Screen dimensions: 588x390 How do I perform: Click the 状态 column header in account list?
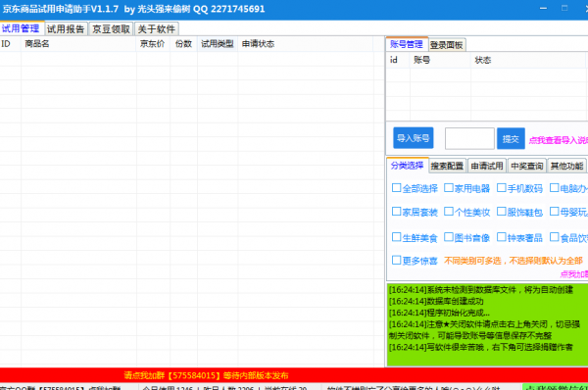pyautogui.click(x=528, y=60)
